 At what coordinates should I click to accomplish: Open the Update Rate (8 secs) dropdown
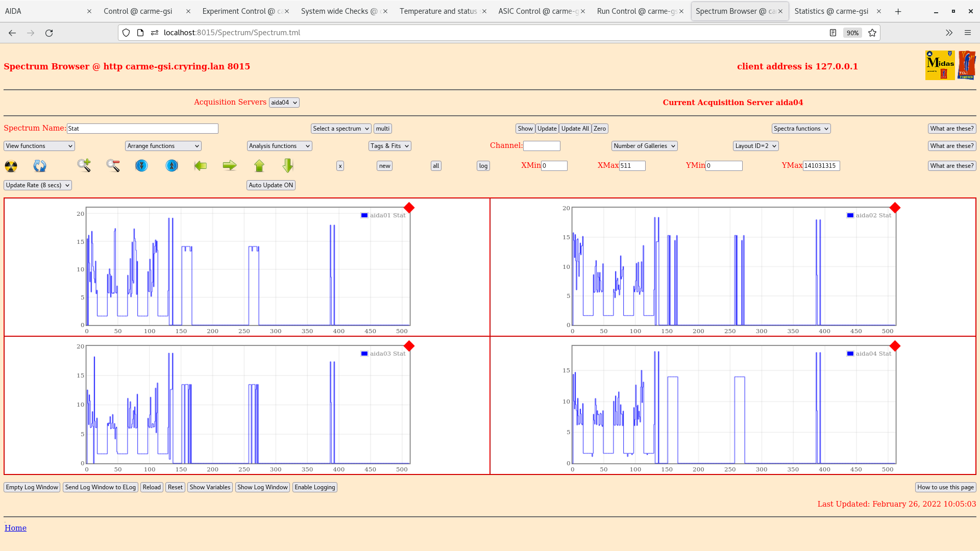(x=38, y=185)
